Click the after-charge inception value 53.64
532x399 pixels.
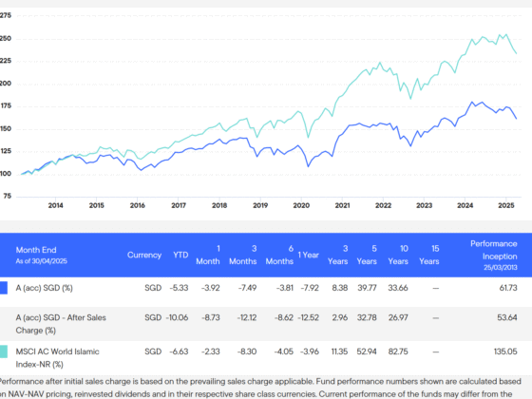coord(507,318)
